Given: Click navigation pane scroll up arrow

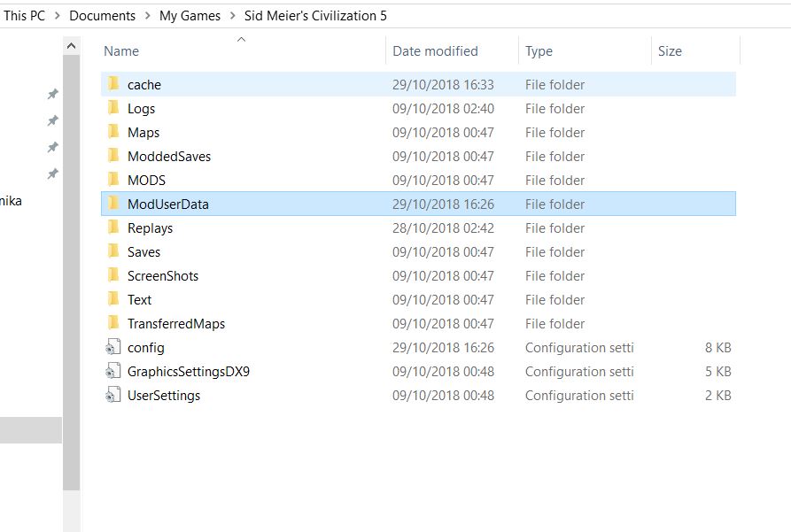Looking at the screenshot, I should point(71,46).
